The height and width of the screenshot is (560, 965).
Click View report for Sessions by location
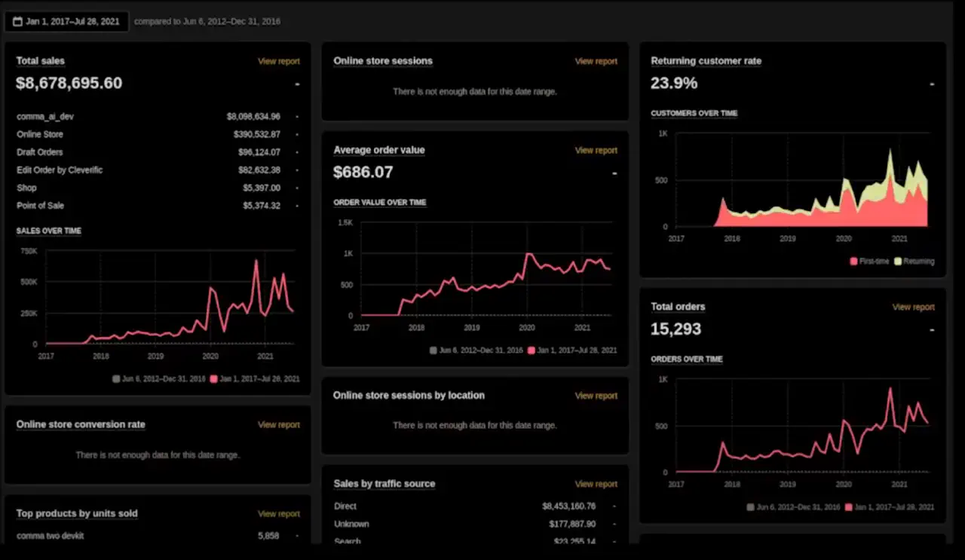pyautogui.click(x=596, y=396)
